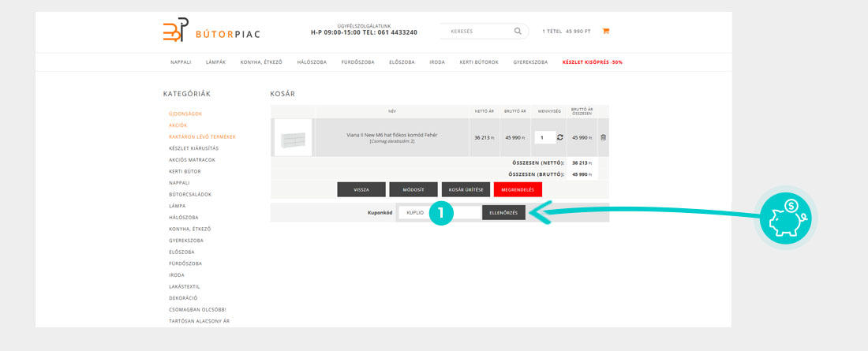Image resolution: width=868 pixels, height=351 pixels.
Task: Open Nappali in top navigation
Action: point(181,62)
